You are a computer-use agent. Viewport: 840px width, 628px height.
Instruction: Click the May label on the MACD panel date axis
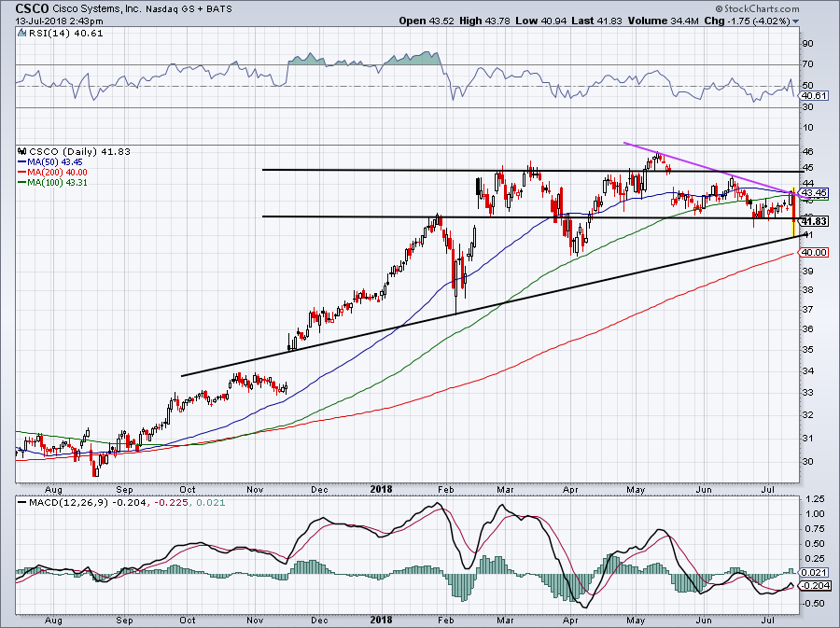click(636, 621)
